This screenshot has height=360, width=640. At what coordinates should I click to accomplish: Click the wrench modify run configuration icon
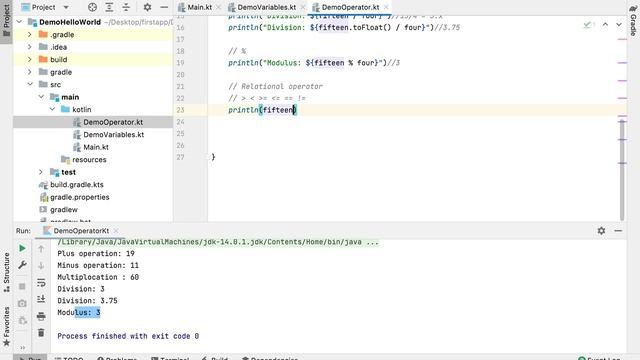point(22,265)
